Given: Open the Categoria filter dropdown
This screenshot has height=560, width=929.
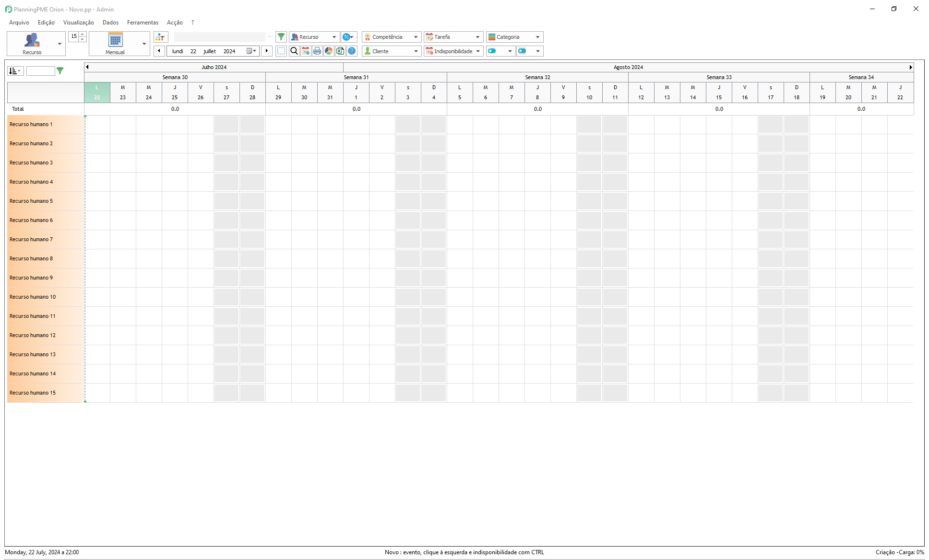Looking at the screenshot, I should coord(514,37).
